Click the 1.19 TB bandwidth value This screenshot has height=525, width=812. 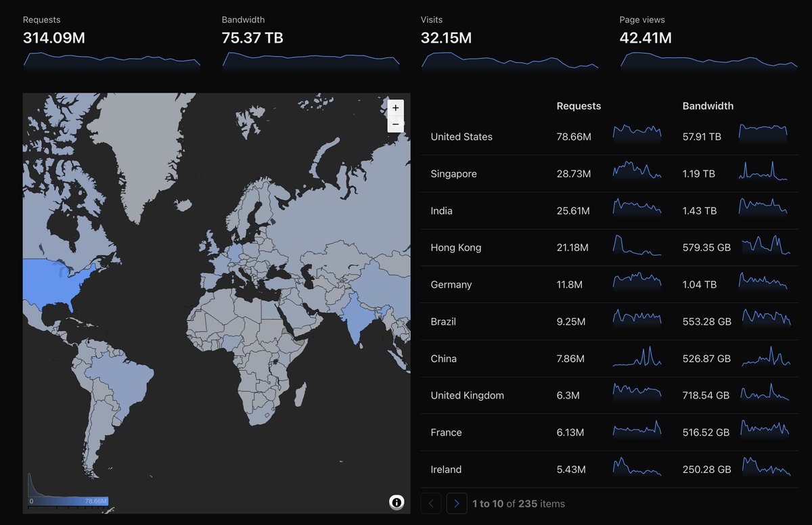coord(699,174)
